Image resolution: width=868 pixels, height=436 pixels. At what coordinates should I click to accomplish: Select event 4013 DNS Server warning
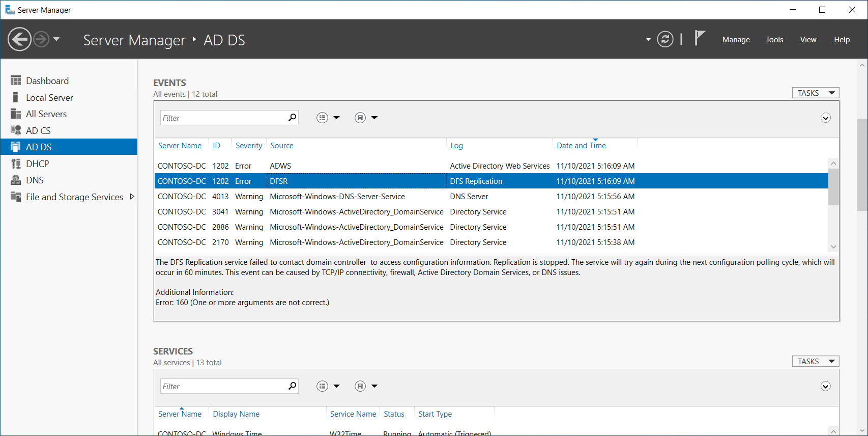[491, 197]
